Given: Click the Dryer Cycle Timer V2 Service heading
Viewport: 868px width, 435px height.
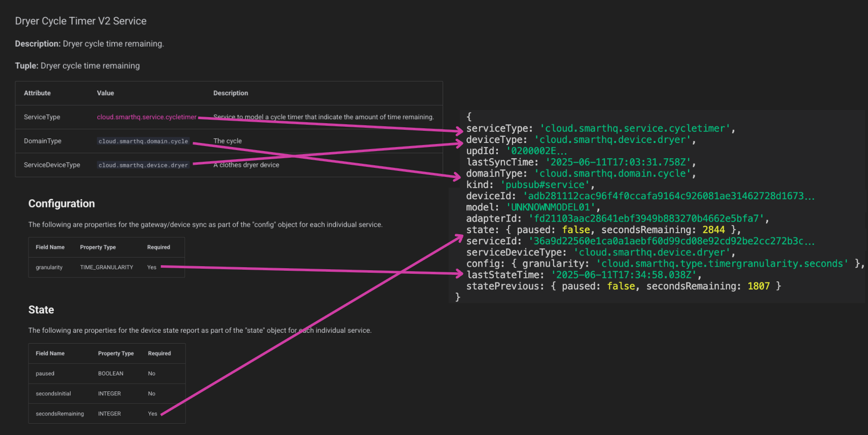Looking at the screenshot, I should (x=81, y=21).
